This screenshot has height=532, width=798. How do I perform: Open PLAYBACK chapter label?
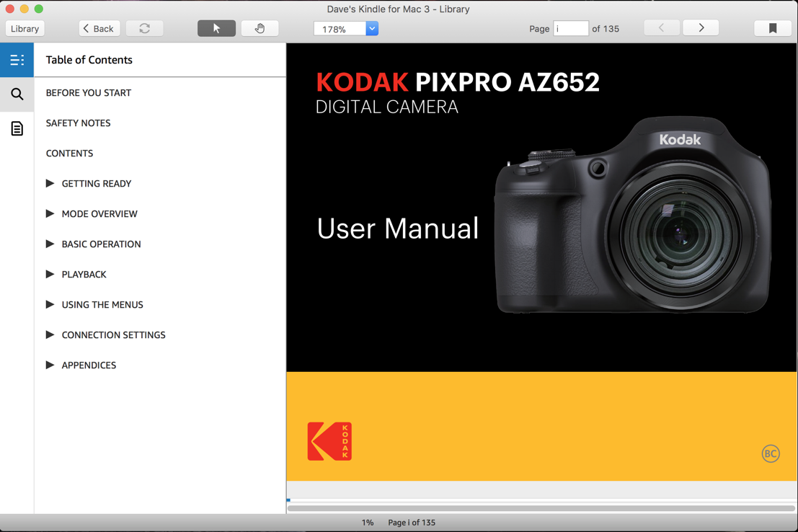click(x=84, y=275)
